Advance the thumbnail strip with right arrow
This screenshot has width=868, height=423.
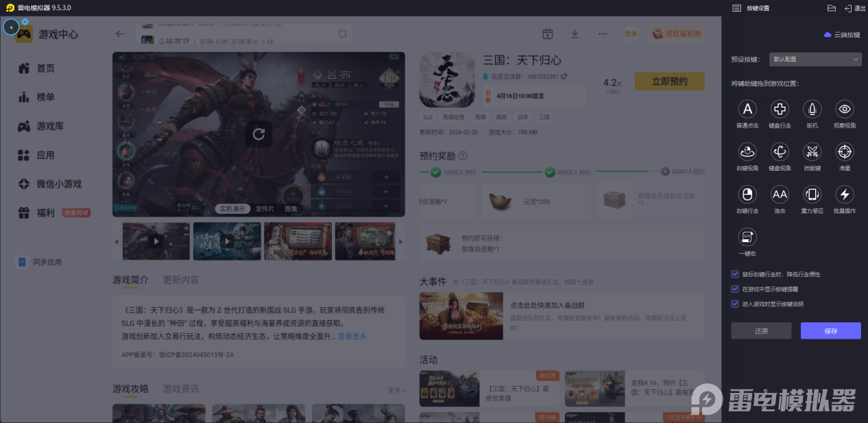tap(401, 241)
